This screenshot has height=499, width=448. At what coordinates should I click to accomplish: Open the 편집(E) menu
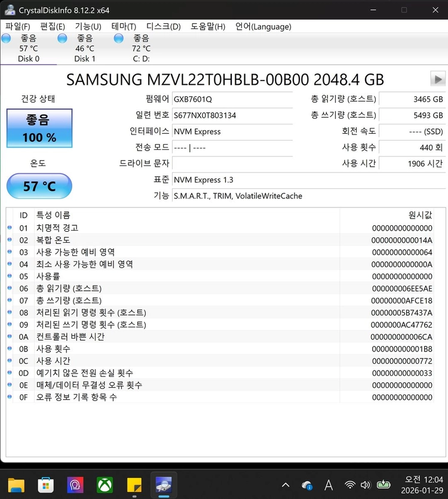pyautogui.click(x=53, y=26)
